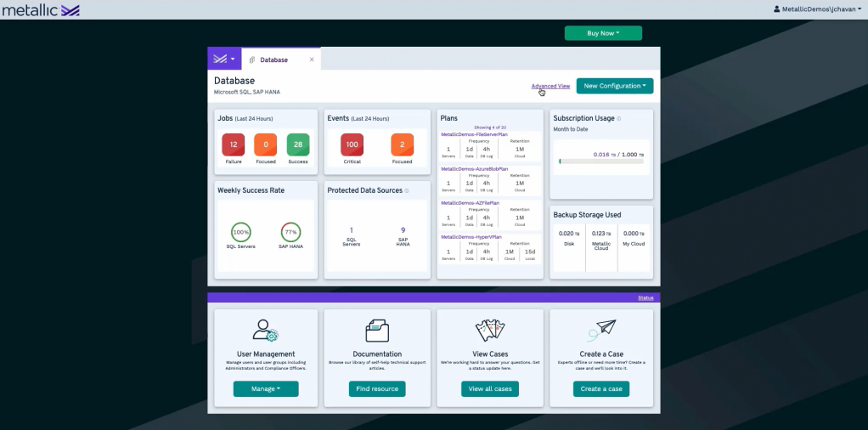Click the User Management person-gear icon
868x430 pixels.
(265, 331)
